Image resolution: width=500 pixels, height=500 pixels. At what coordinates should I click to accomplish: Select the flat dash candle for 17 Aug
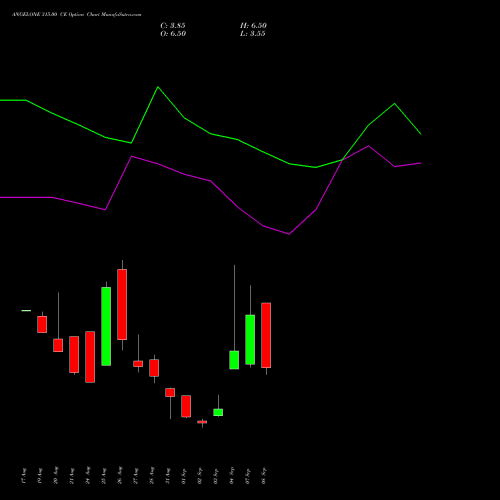pyautogui.click(x=26, y=311)
